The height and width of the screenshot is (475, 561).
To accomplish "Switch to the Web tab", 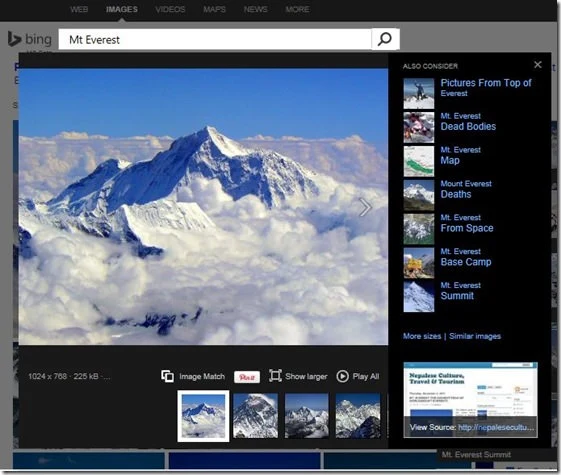I will pyautogui.click(x=79, y=9).
